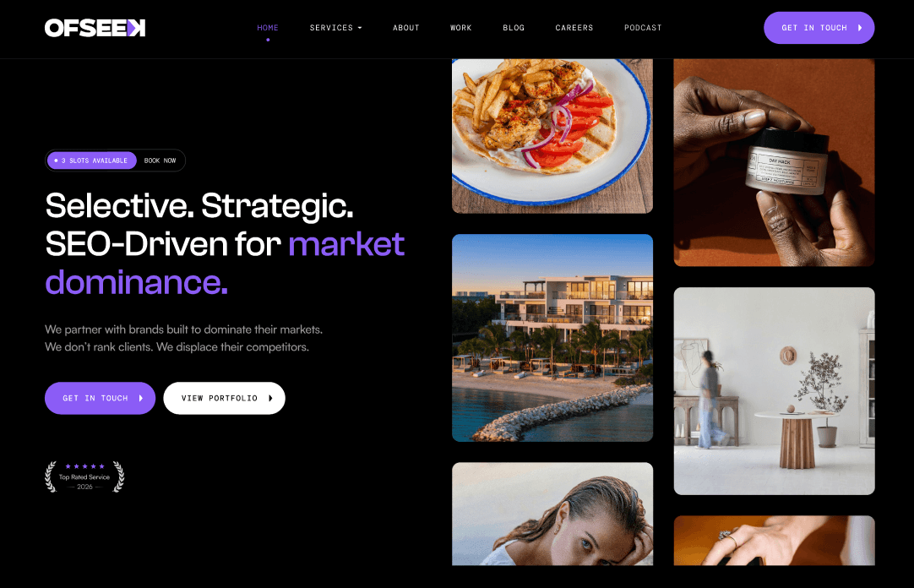Go to the About page
The height and width of the screenshot is (588, 914).
pos(405,27)
